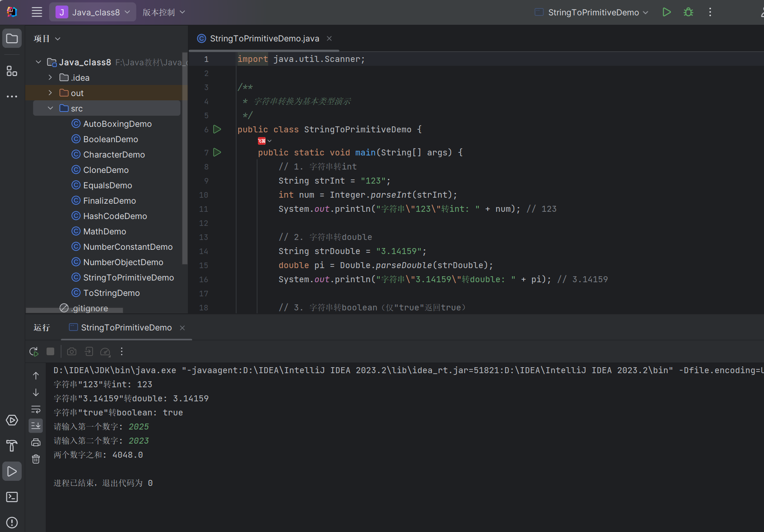Toggle soft-wrap in console
The image size is (764, 532).
click(36, 409)
